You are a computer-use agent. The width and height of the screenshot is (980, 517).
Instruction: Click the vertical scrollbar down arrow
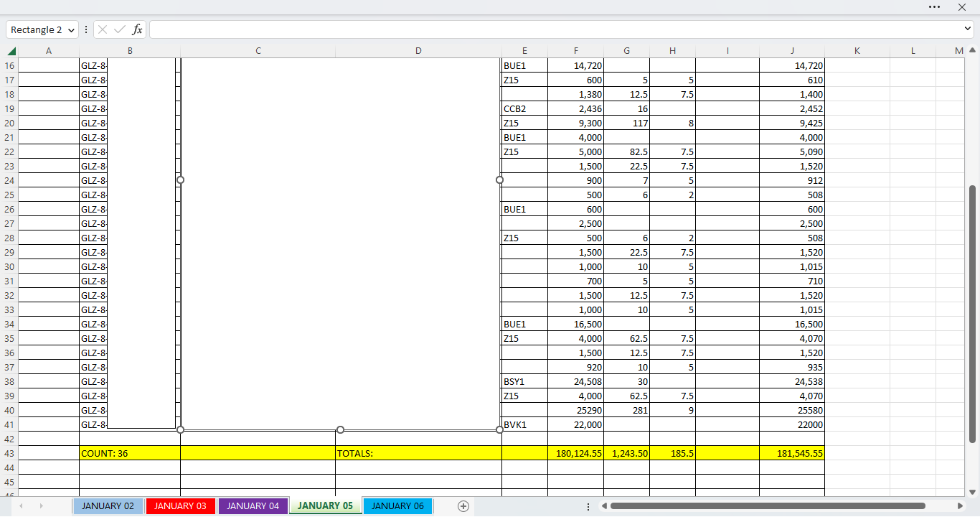[x=973, y=492]
